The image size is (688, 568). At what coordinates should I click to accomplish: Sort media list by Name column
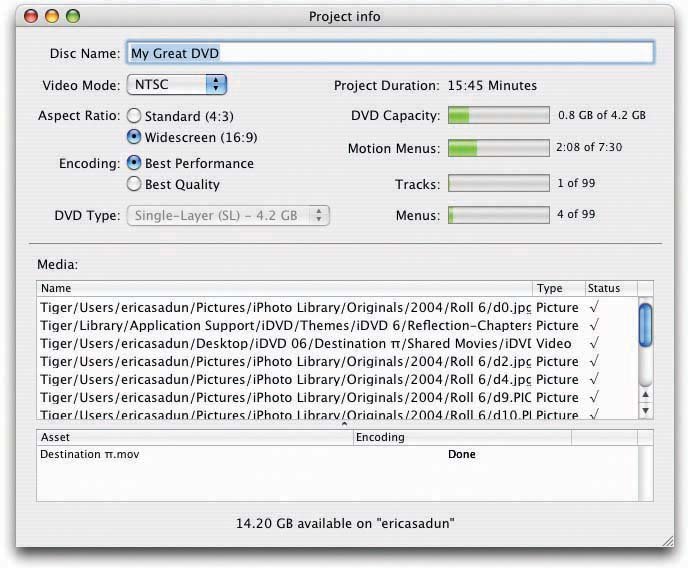[x=285, y=288]
